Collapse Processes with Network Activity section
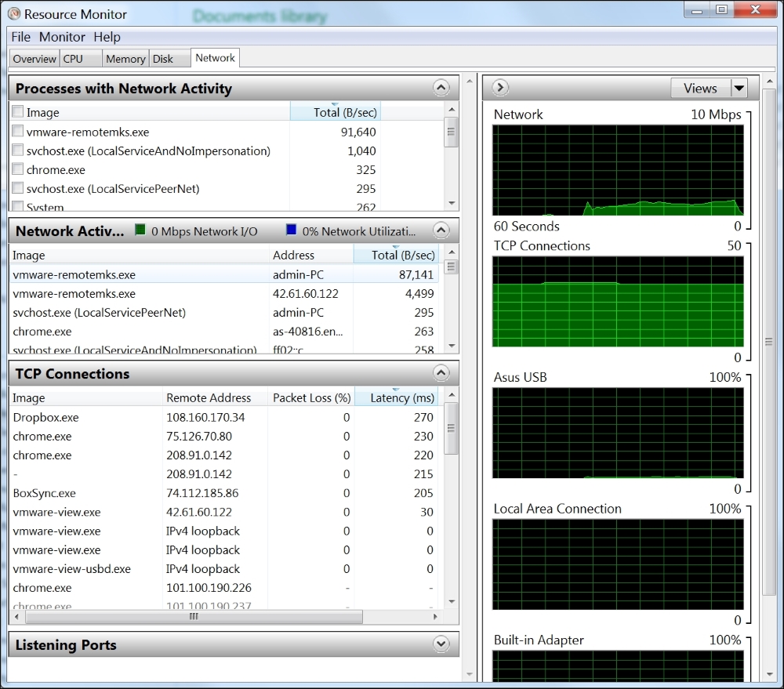The height and width of the screenshot is (689, 784). pyautogui.click(x=441, y=88)
